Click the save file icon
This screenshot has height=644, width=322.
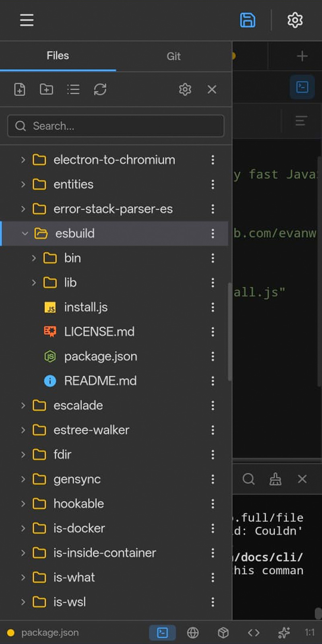click(x=248, y=20)
